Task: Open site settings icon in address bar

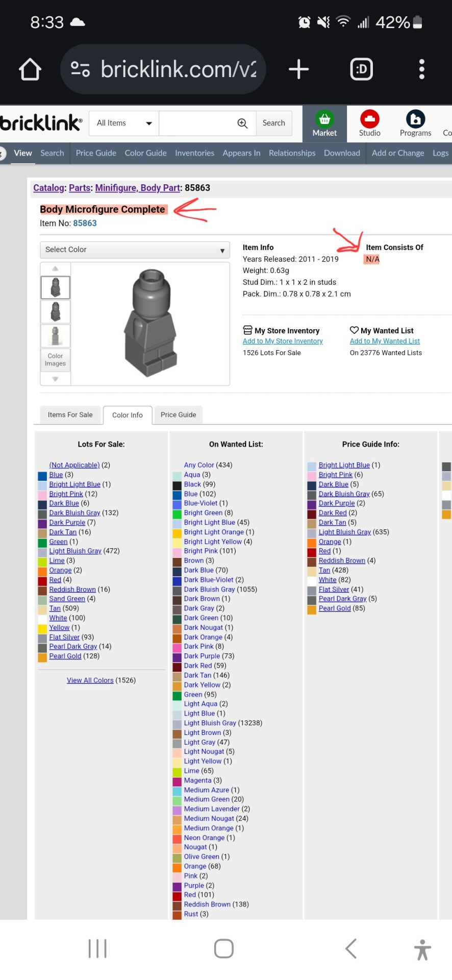Action: coord(80,69)
